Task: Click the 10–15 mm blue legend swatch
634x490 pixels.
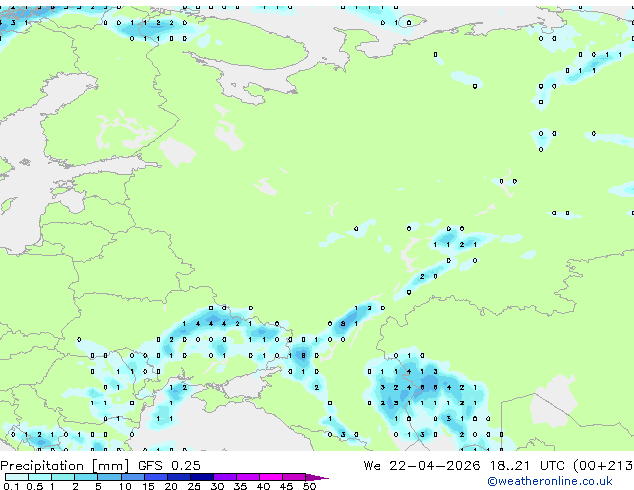Action: [x=133, y=477]
